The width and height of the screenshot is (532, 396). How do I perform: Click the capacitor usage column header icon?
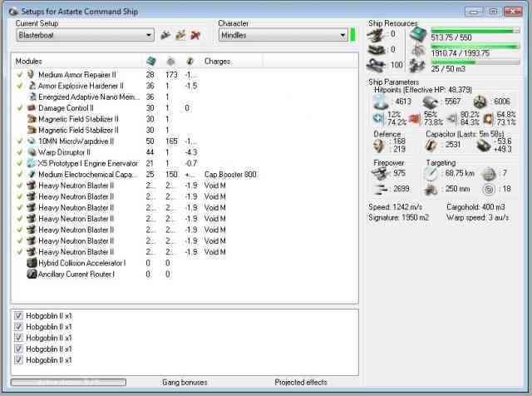pos(190,62)
